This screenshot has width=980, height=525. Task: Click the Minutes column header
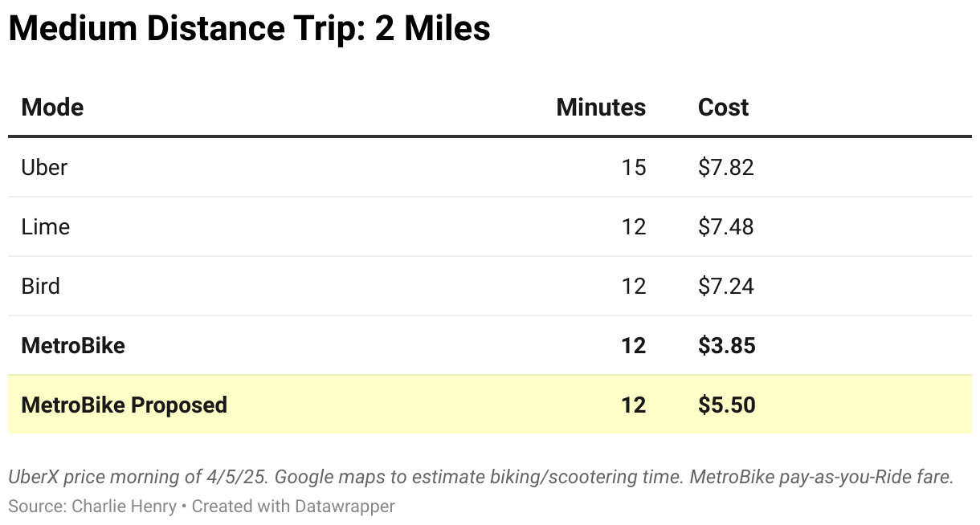pos(600,108)
